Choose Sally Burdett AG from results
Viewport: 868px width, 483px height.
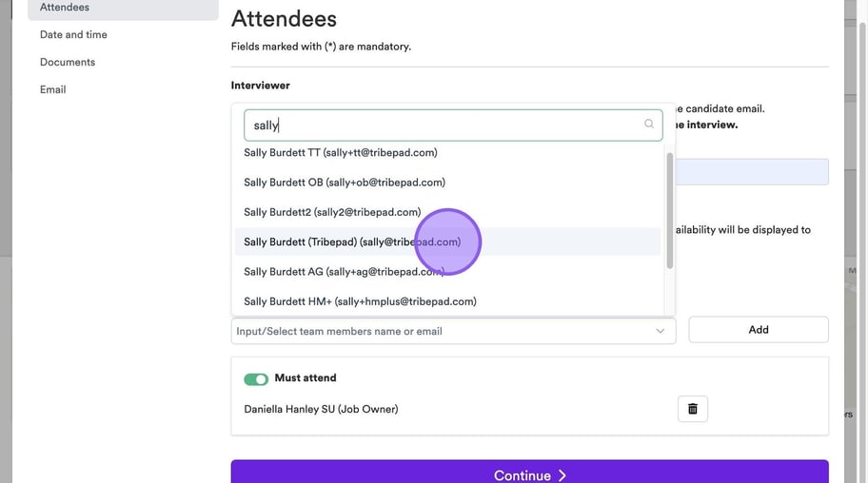(x=345, y=272)
